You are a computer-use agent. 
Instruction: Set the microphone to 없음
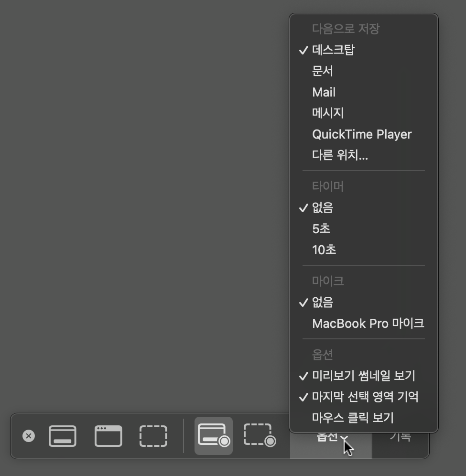(364, 303)
